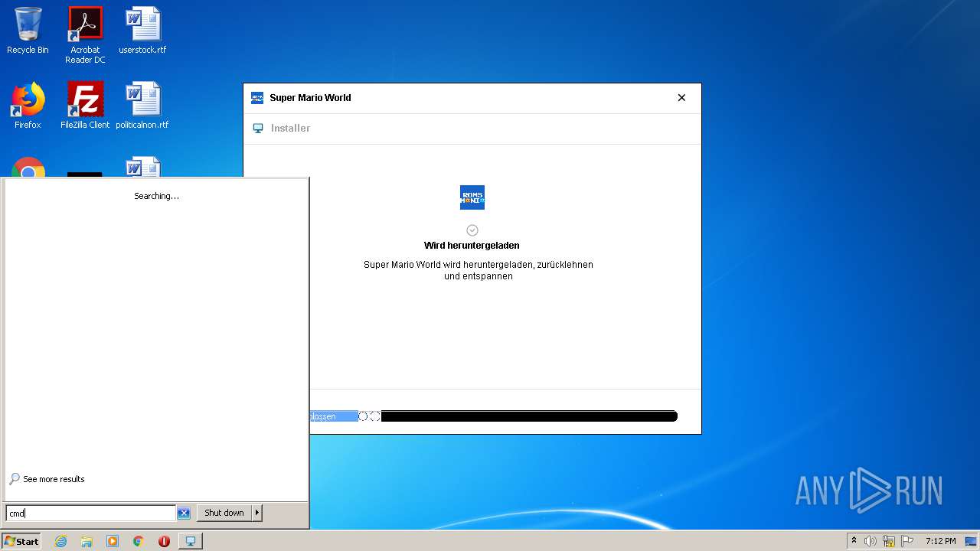980x551 pixels.
Task: Open Windows Media Player in taskbar
Action: pyautogui.click(x=113, y=541)
